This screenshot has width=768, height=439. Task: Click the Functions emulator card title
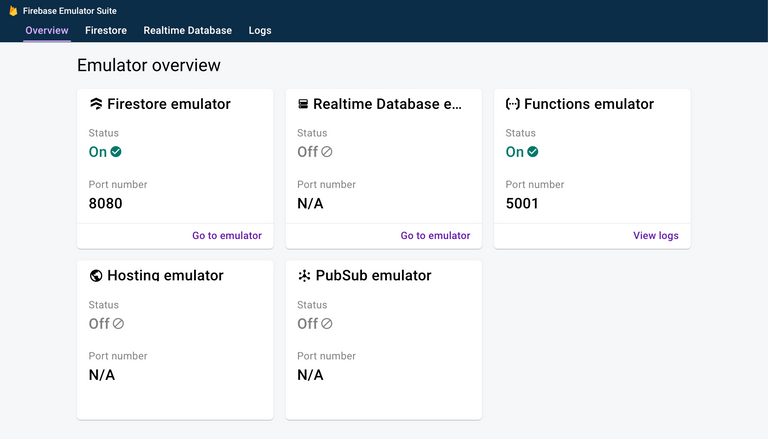(589, 104)
